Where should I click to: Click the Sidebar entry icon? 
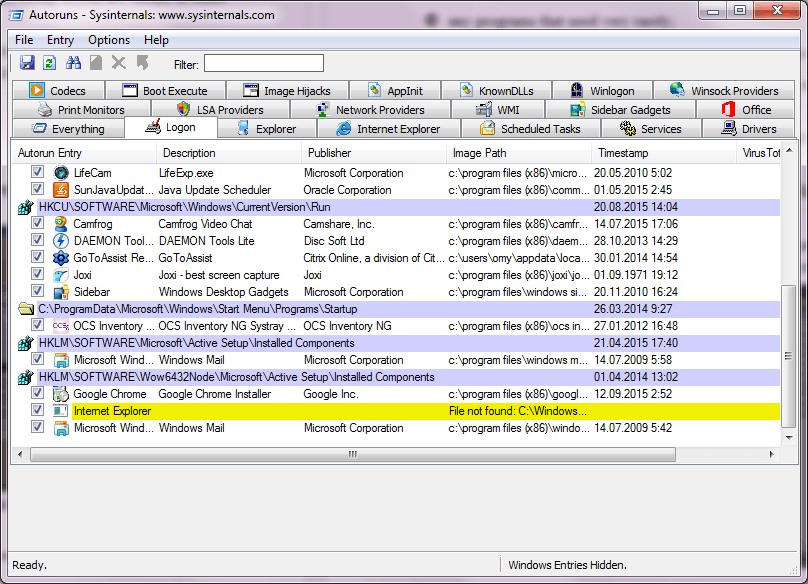(61, 292)
